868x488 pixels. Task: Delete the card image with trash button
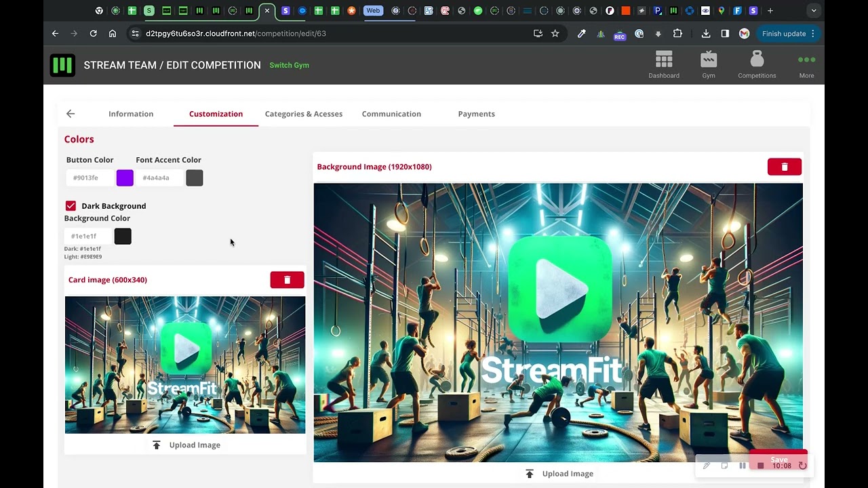coord(287,280)
